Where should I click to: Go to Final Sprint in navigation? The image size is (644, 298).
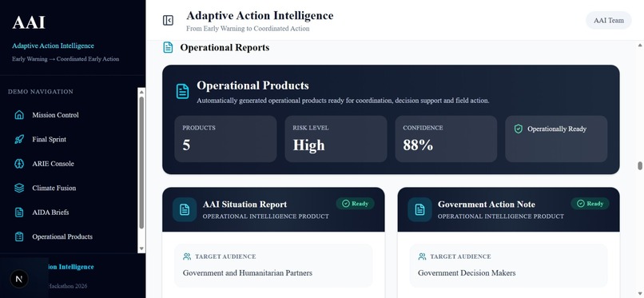tap(50, 139)
